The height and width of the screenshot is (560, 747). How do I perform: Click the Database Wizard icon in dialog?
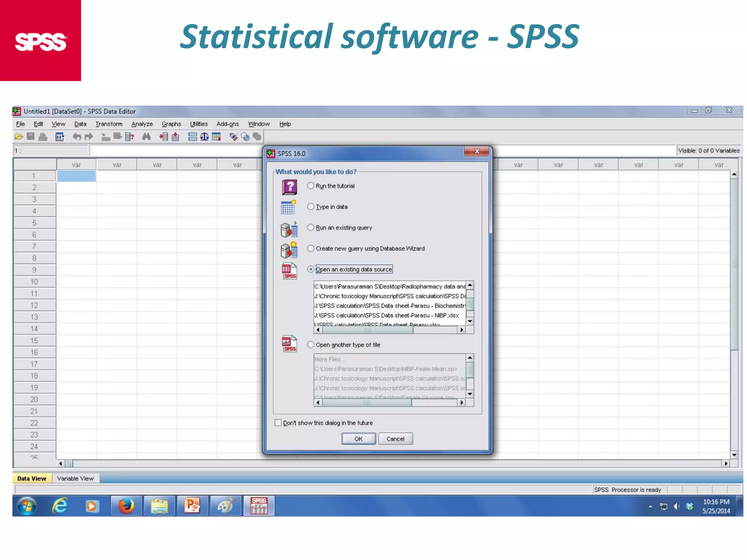(x=289, y=250)
